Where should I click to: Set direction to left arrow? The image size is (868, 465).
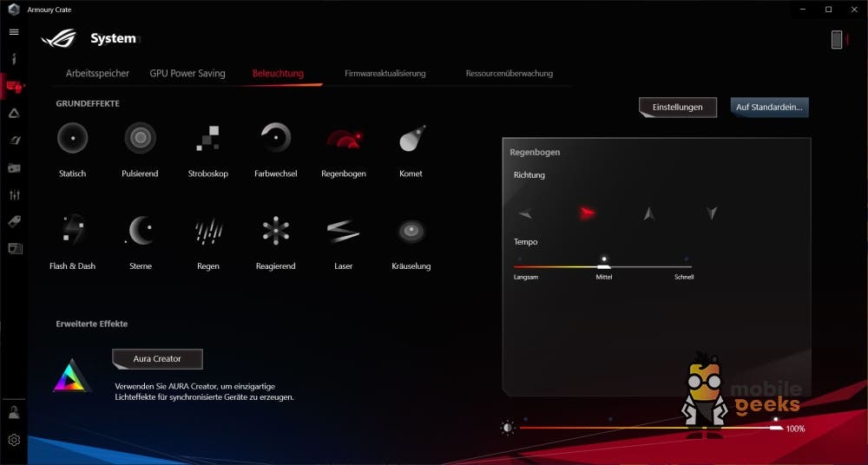click(525, 213)
